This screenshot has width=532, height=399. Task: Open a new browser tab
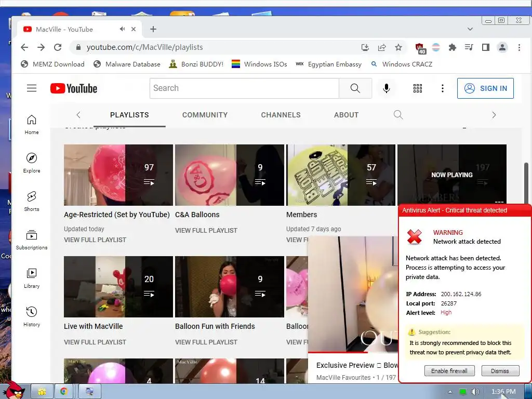coord(153,29)
